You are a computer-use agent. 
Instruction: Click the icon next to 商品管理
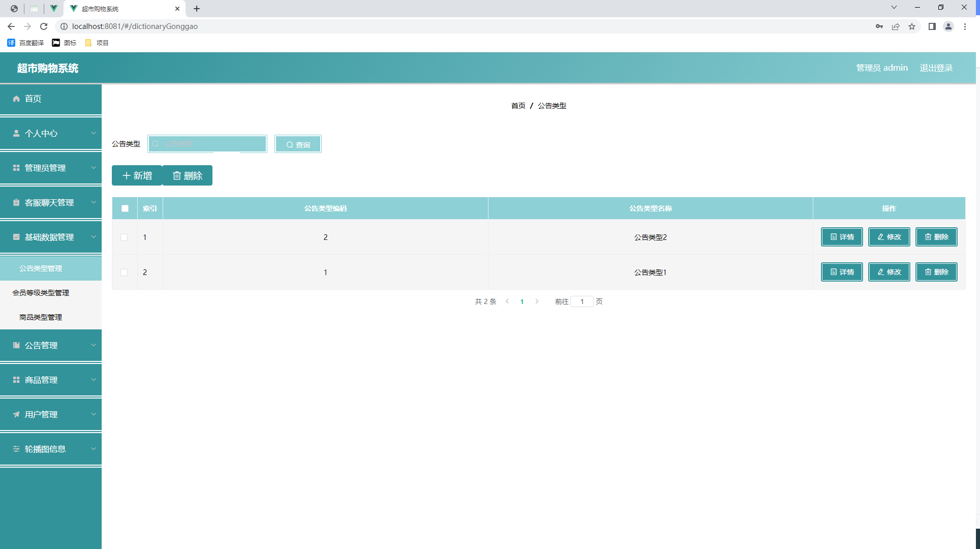[16, 380]
